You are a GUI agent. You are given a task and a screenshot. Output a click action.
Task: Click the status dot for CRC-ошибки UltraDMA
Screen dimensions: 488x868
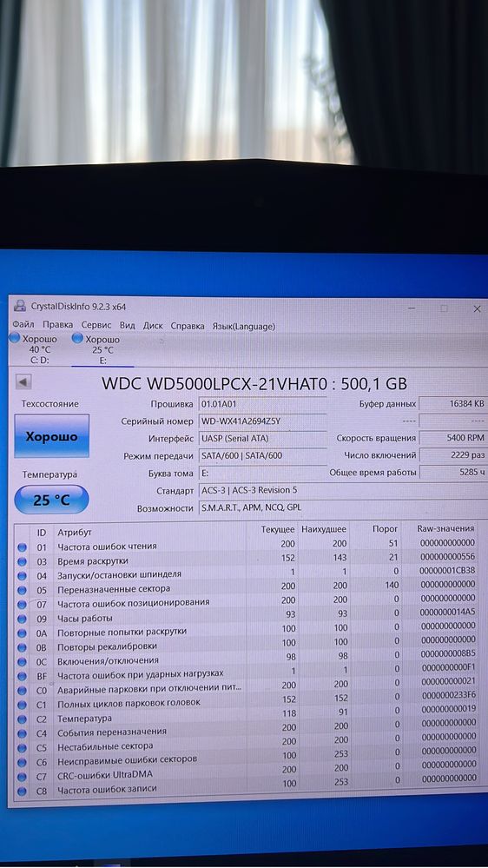tap(22, 778)
